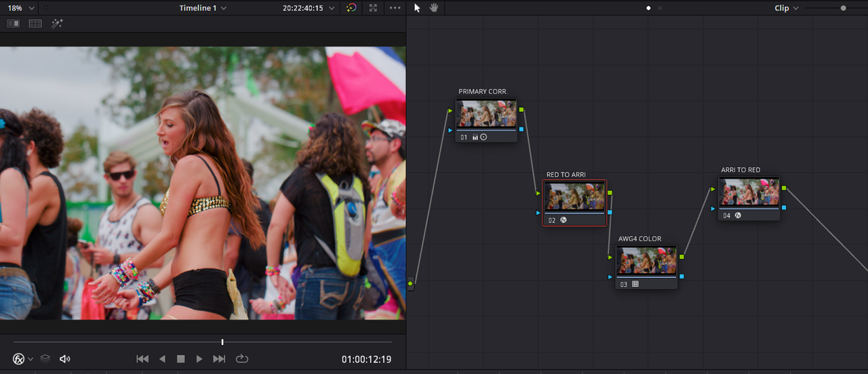Open the 20:22:40:15 timecode options dropdown
This screenshot has height=374, width=868.
click(309, 8)
